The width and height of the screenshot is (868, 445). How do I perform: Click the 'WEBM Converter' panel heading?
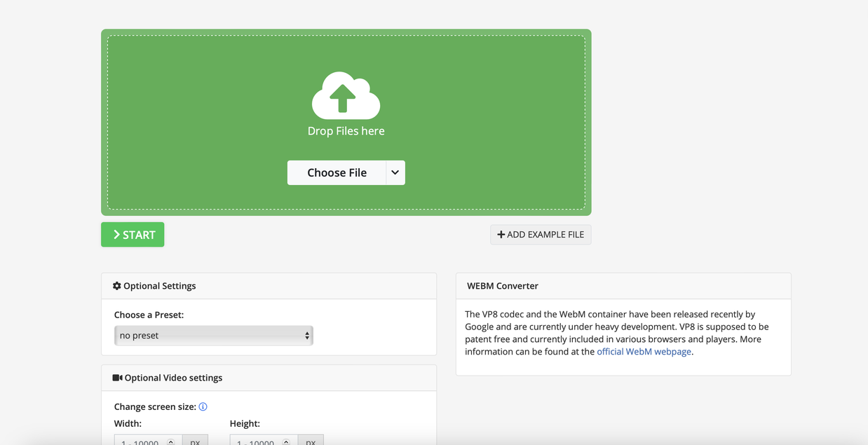tap(503, 286)
